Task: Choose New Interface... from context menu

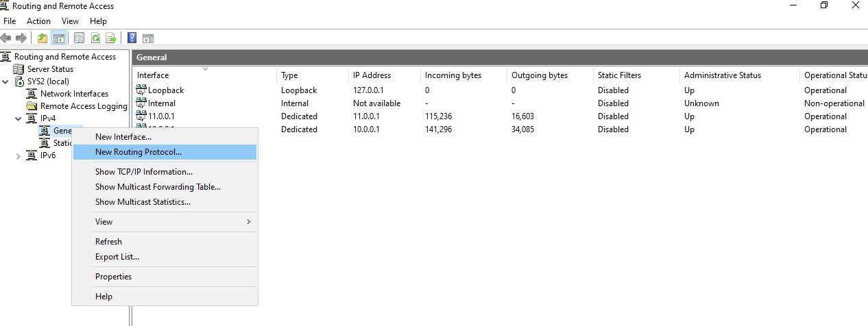Action: pos(165,137)
